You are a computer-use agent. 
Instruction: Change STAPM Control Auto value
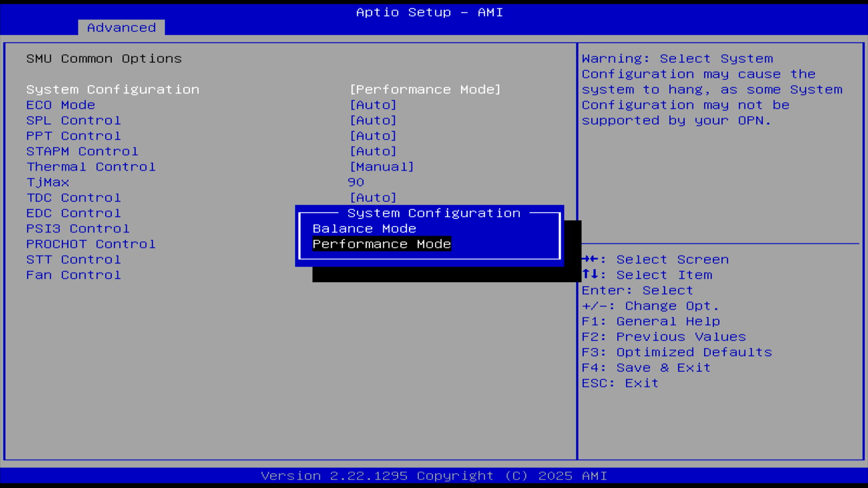373,151
